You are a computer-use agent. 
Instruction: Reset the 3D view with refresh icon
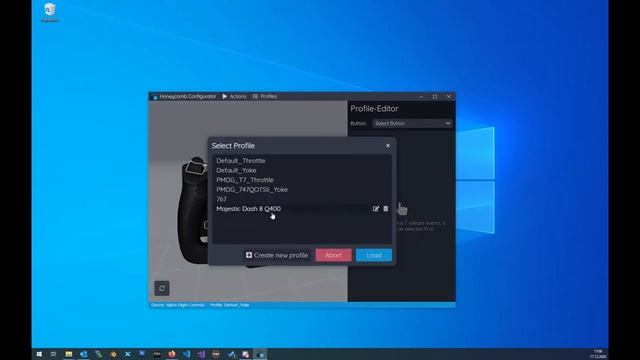coord(162,288)
